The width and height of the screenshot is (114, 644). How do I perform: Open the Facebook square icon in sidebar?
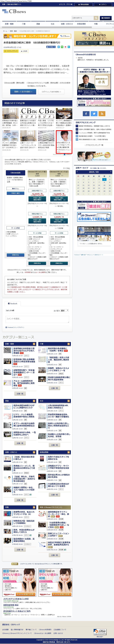(x=86, y=114)
